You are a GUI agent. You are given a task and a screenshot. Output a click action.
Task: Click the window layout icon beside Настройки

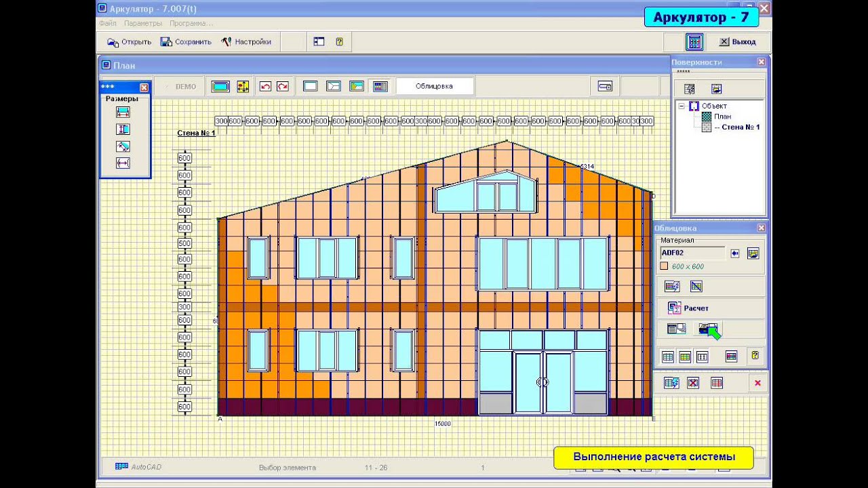tap(319, 41)
